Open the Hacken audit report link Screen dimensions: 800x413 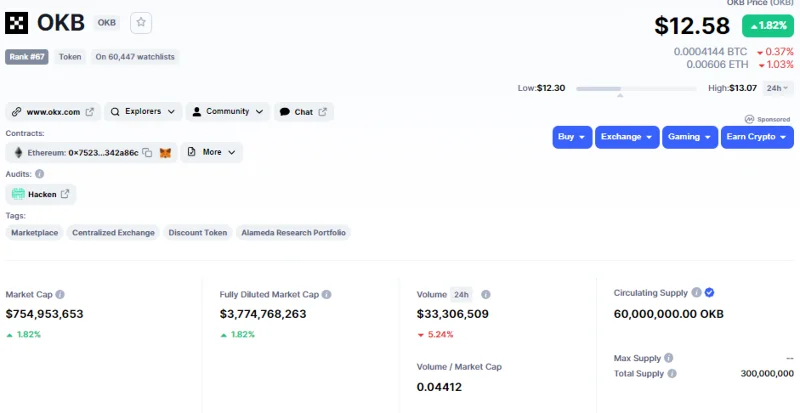[x=41, y=194]
